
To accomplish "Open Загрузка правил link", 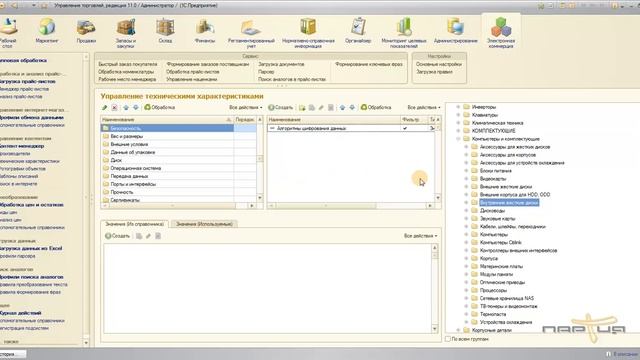I will pos(434,72).
